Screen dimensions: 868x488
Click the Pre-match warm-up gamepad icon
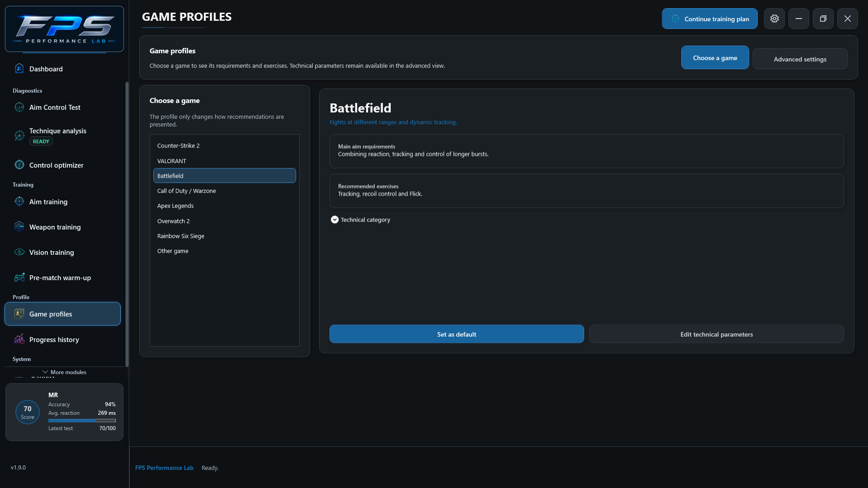(x=19, y=277)
